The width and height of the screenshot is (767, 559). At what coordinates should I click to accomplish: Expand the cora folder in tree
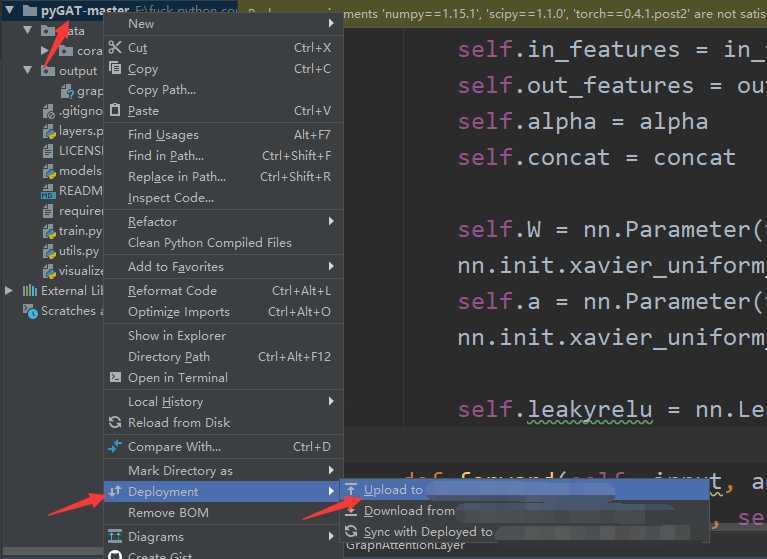point(45,51)
